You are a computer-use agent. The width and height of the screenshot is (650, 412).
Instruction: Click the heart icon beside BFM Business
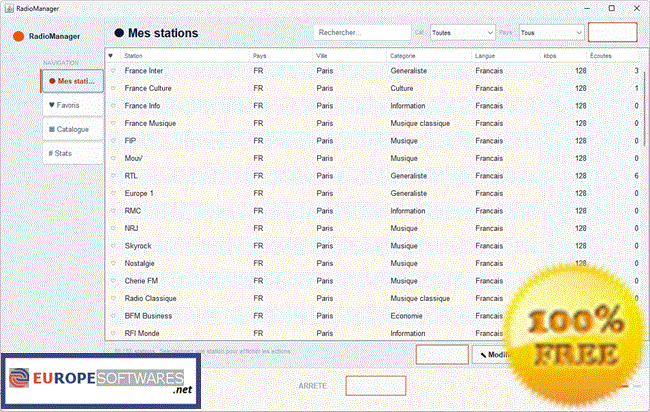click(113, 316)
